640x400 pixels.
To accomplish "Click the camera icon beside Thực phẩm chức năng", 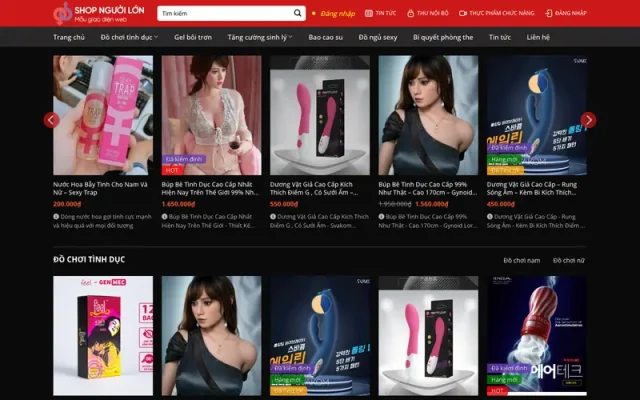I will (462, 13).
